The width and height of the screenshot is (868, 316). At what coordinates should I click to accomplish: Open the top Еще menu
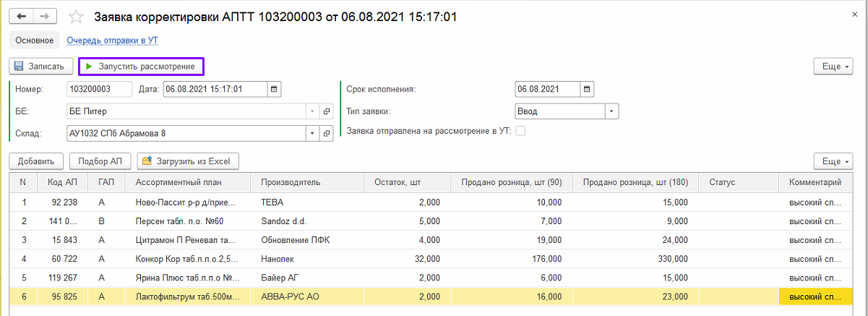point(833,67)
